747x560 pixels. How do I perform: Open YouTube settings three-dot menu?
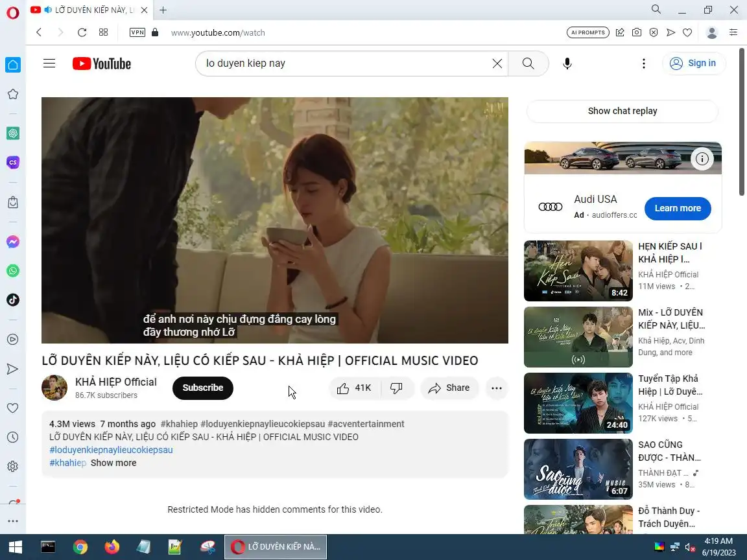pos(644,64)
